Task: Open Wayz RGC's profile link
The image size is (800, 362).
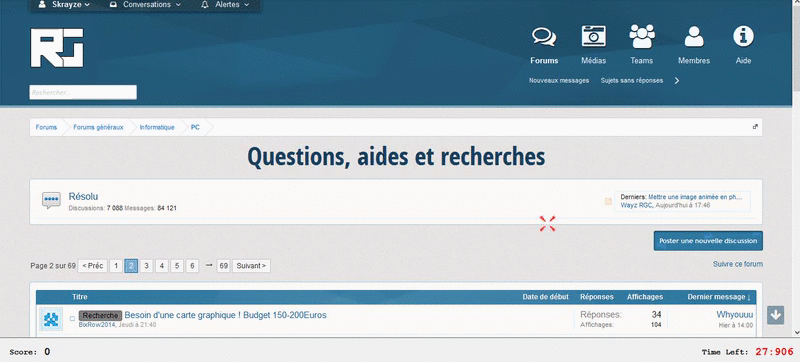Action: [636, 205]
